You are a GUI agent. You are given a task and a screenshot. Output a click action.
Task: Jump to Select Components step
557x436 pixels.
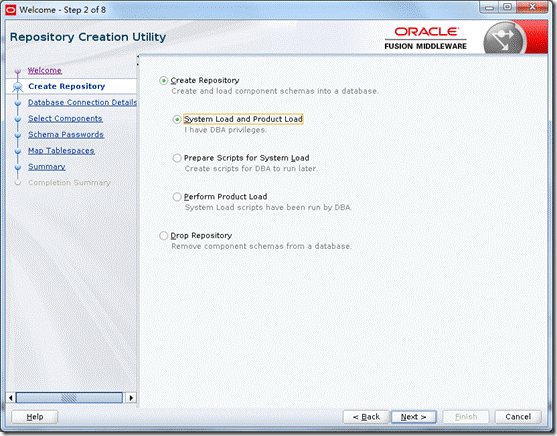[x=65, y=118]
